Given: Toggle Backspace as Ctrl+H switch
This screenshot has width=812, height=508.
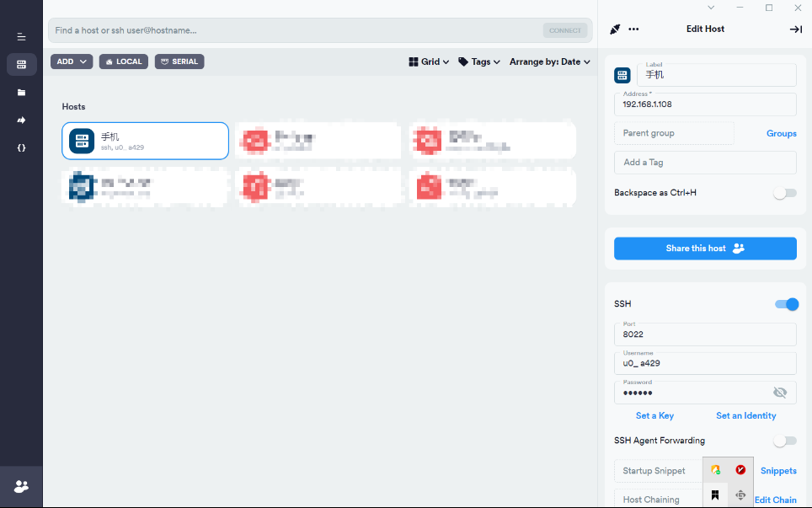Looking at the screenshot, I should 785,193.
